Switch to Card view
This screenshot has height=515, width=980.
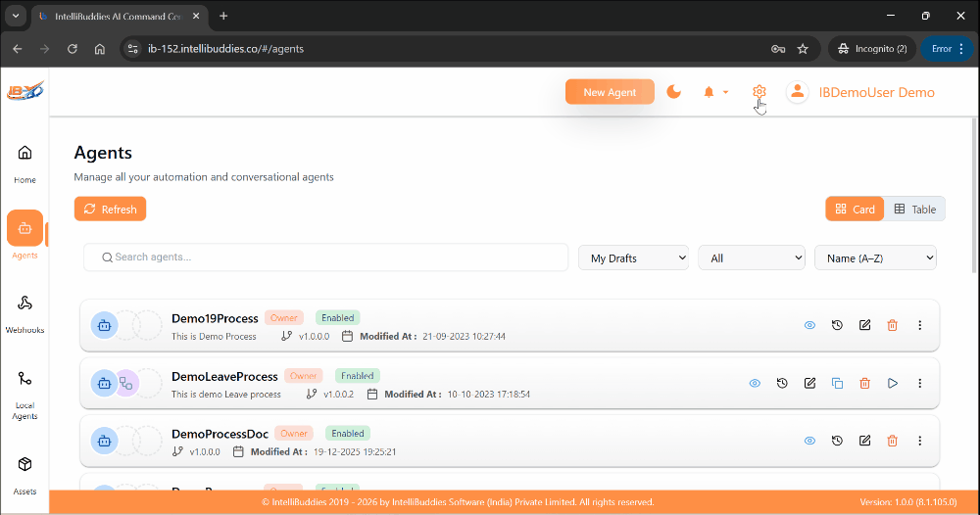tap(855, 209)
